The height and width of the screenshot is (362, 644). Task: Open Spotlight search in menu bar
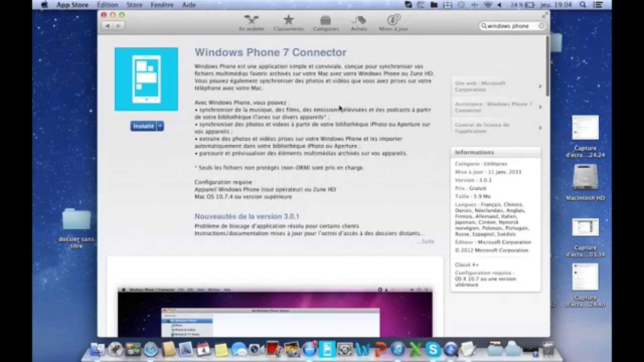(x=583, y=5)
